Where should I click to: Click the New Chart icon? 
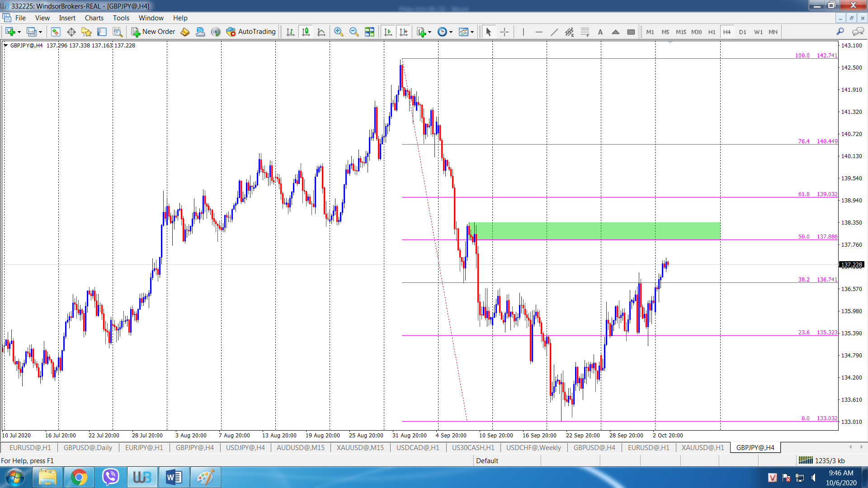pos(10,32)
